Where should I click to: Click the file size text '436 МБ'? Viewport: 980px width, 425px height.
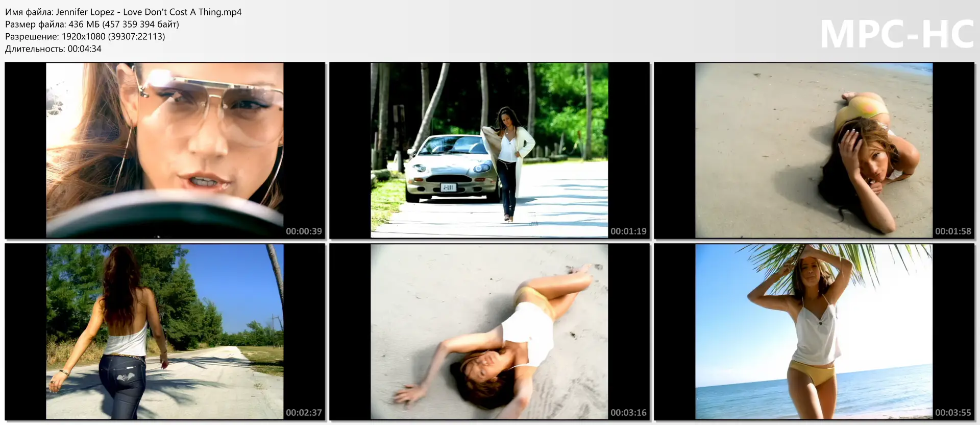tap(84, 24)
